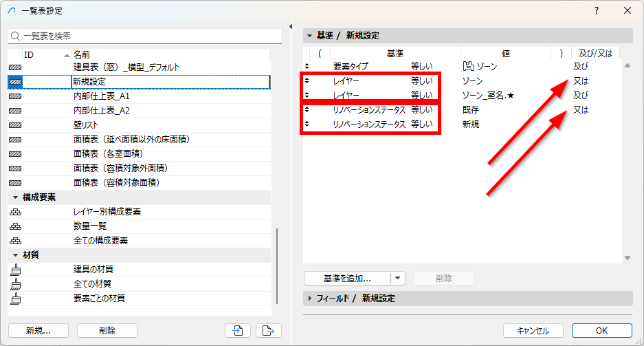The image size is (644, 346).
Task: Click the paint brush icon of 全ての材質
Action: [x=16, y=284]
